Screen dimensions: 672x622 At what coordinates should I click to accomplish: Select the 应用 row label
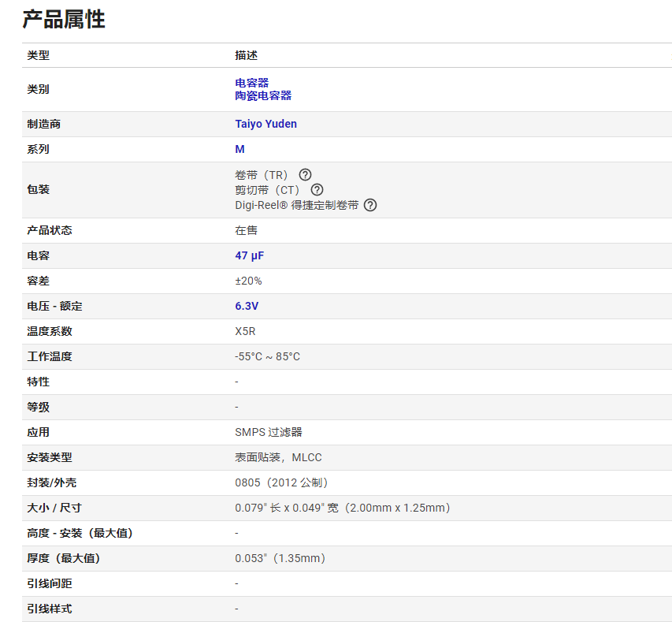tap(38, 432)
